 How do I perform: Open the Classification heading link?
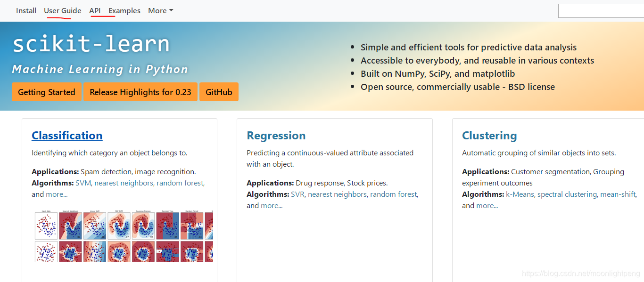[67, 136]
